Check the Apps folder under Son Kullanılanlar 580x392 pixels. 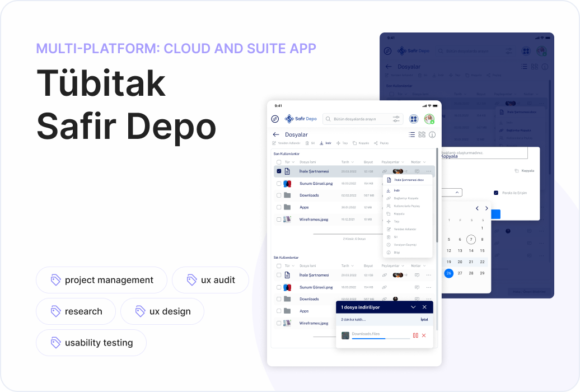click(279, 207)
